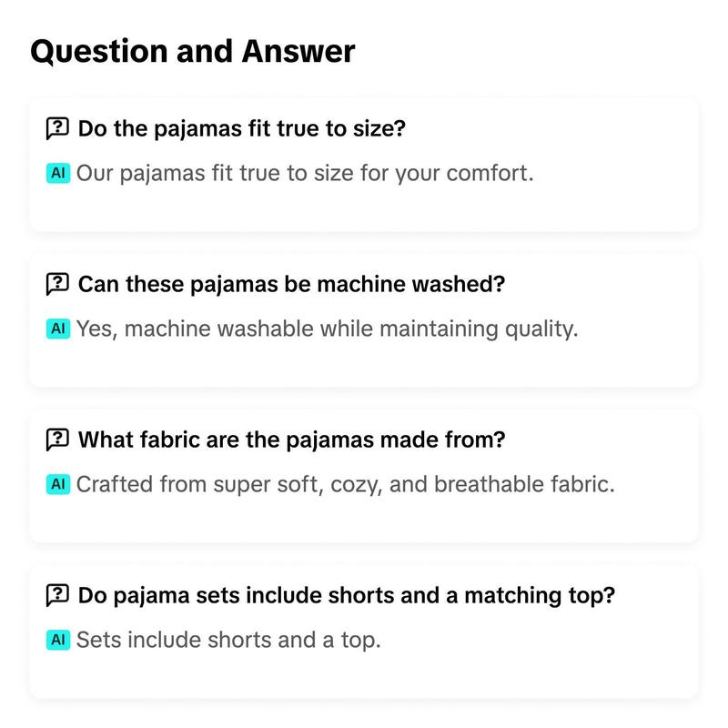Click answer 'Crafted from super soft, cozy, and breathable fabric.'

346,485
